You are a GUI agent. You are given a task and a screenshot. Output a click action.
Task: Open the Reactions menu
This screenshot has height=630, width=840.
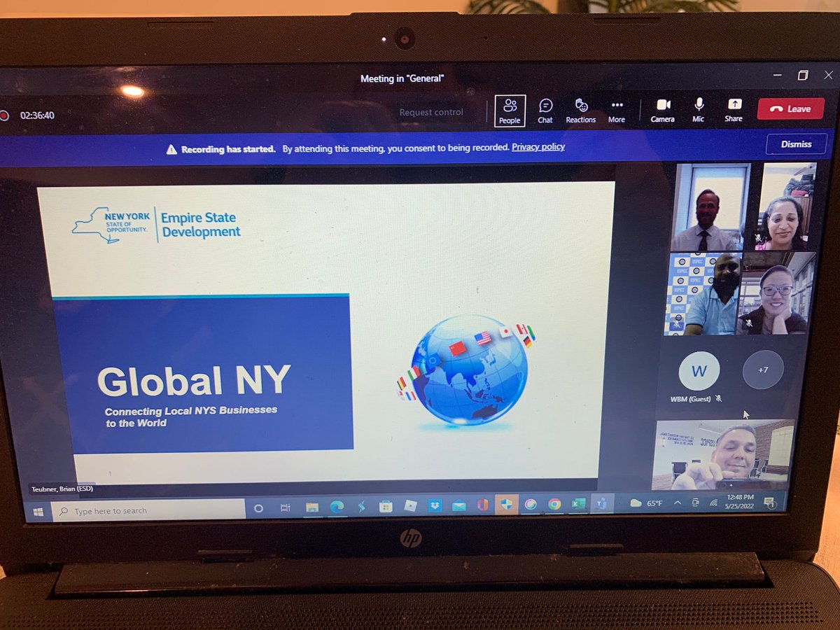pyautogui.click(x=581, y=111)
